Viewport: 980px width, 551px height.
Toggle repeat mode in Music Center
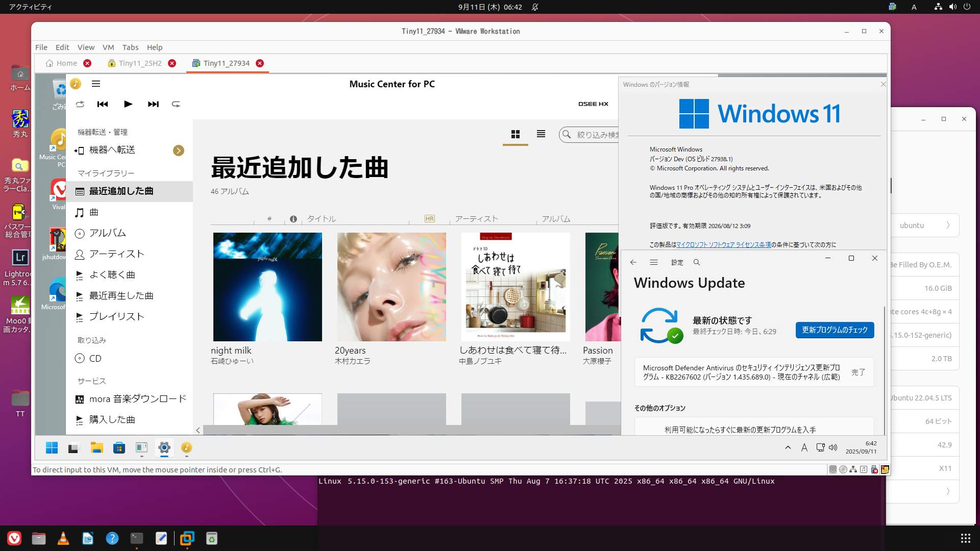tap(176, 104)
